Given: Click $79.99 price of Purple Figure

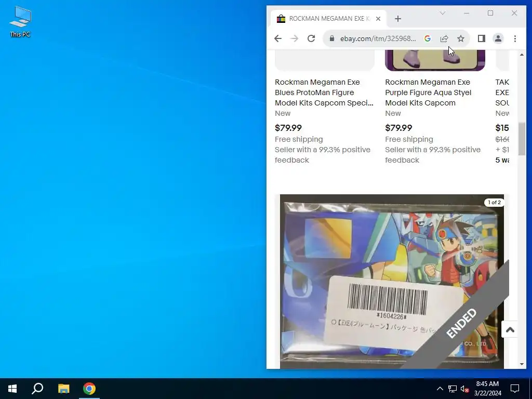Looking at the screenshot, I should pos(398,128).
